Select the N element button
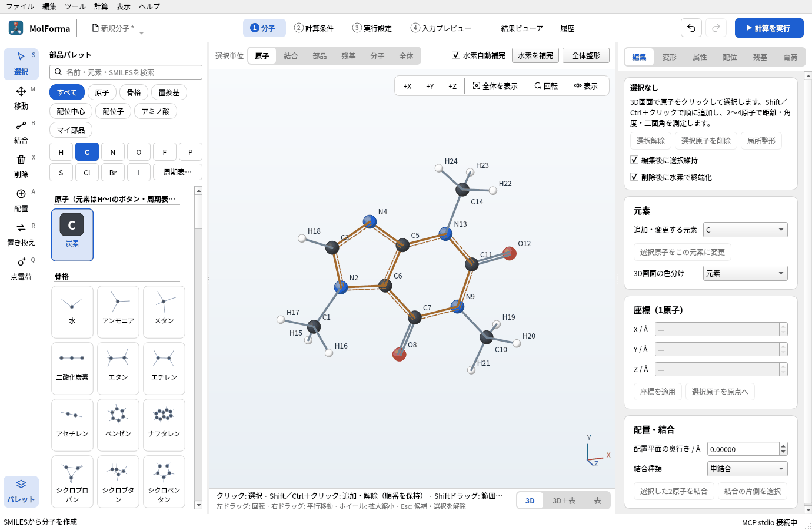 tap(113, 152)
